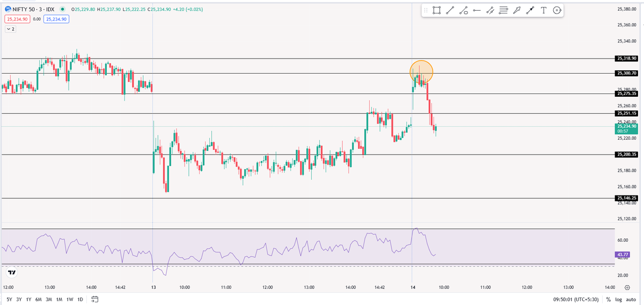Click the 20.00 RSI scale label

pyautogui.click(x=623, y=275)
